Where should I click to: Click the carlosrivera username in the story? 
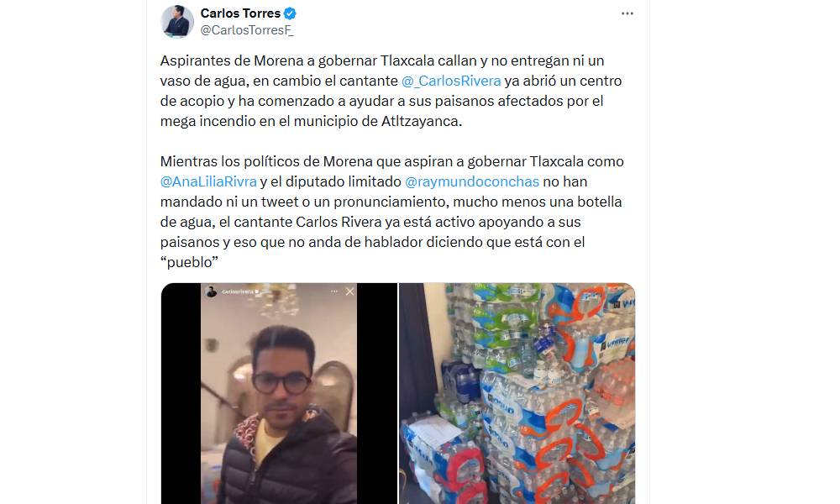click(x=238, y=291)
